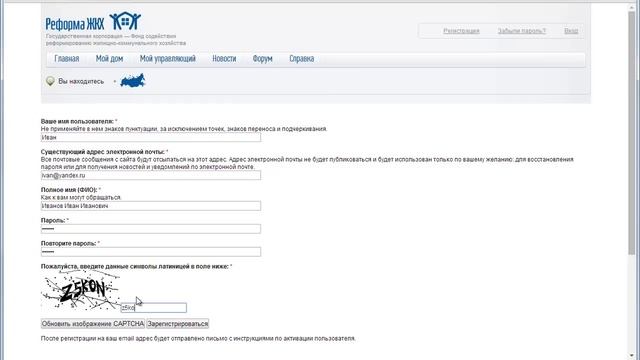Viewport: 640px width, 360px height.
Task: Click the Как к вам могут обращаться hint
Action: point(81,198)
